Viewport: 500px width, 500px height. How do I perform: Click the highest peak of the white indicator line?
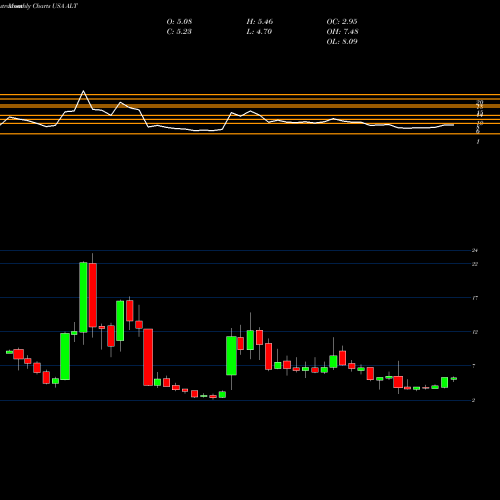click(83, 91)
